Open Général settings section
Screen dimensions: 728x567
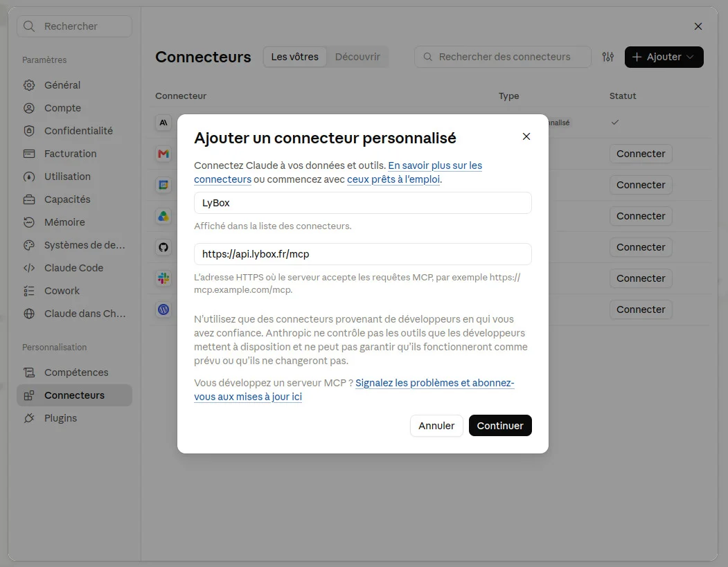pyautogui.click(x=74, y=85)
